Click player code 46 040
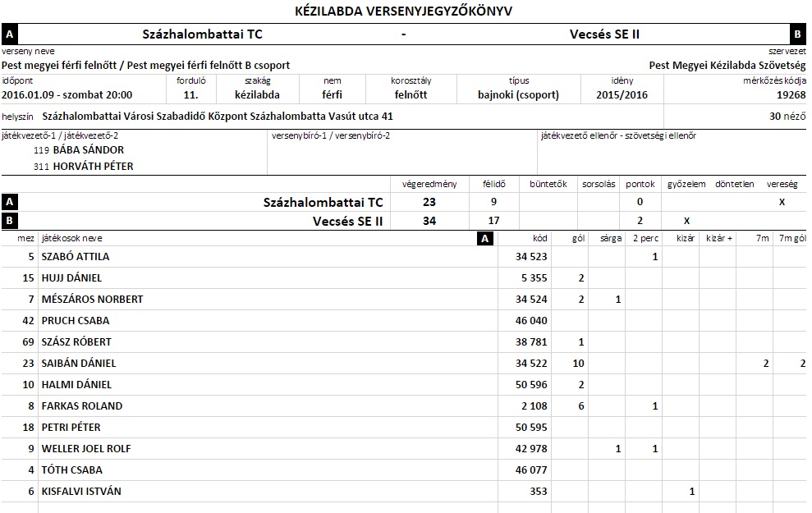The image size is (812, 513). 531,321
